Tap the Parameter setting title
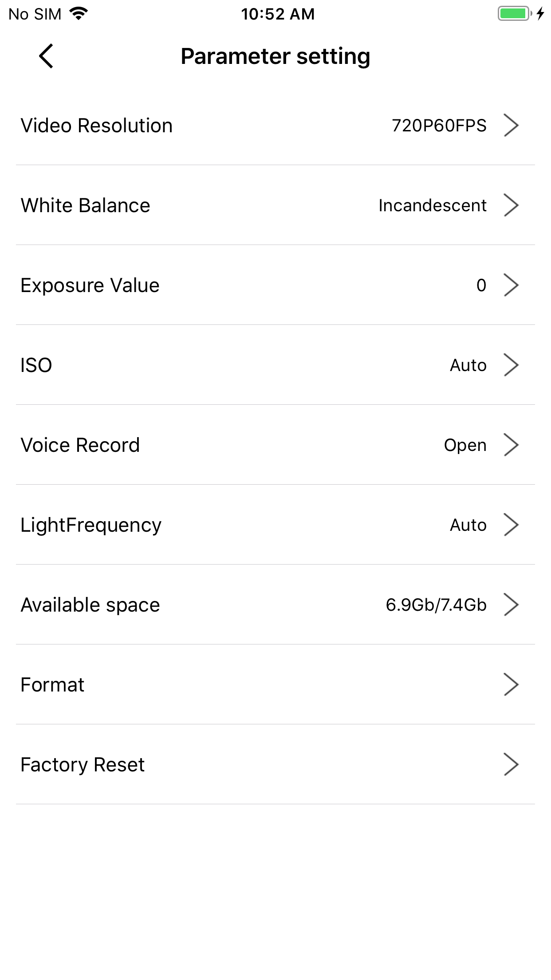551x980 pixels. coord(275,56)
